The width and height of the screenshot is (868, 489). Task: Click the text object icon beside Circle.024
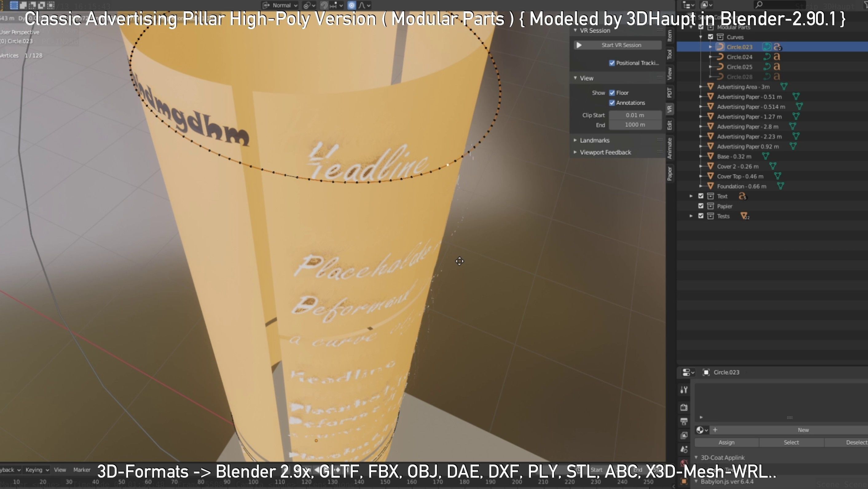777,57
